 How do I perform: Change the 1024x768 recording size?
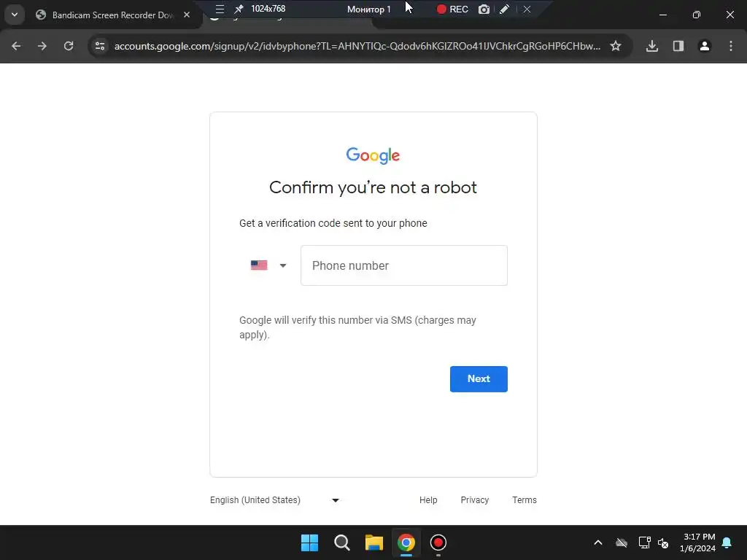268,9
